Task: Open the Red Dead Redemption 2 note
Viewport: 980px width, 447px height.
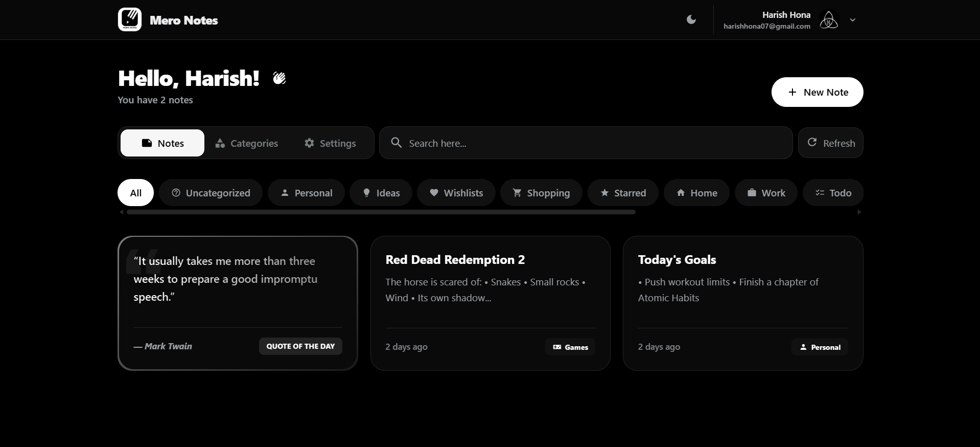Action: 490,303
